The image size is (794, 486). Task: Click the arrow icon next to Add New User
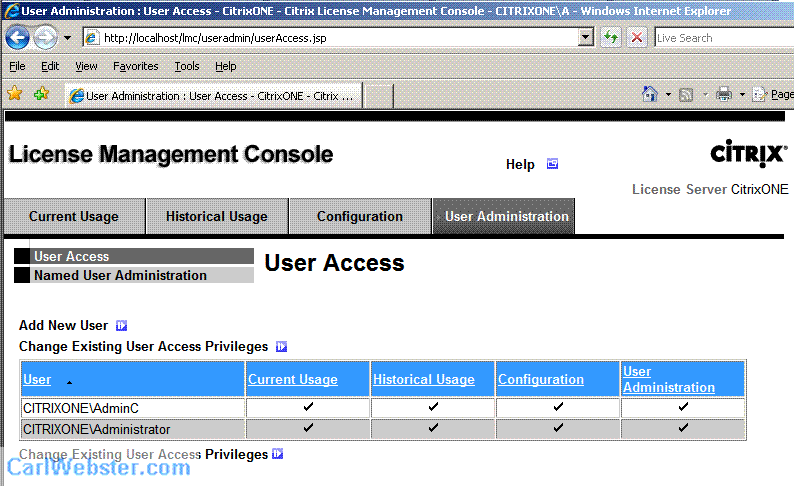tap(122, 326)
